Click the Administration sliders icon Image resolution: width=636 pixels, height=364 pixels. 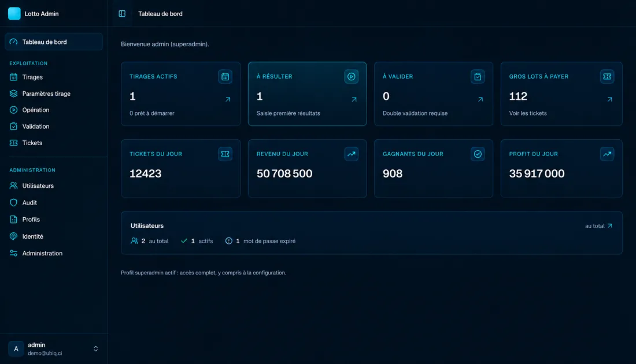pyautogui.click(x=13, y=253)
